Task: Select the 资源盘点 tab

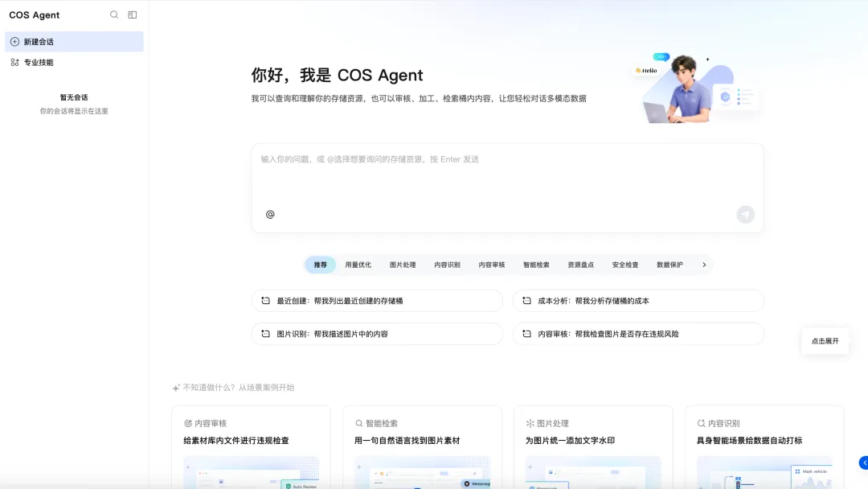Action: click(x=581, y=265)
